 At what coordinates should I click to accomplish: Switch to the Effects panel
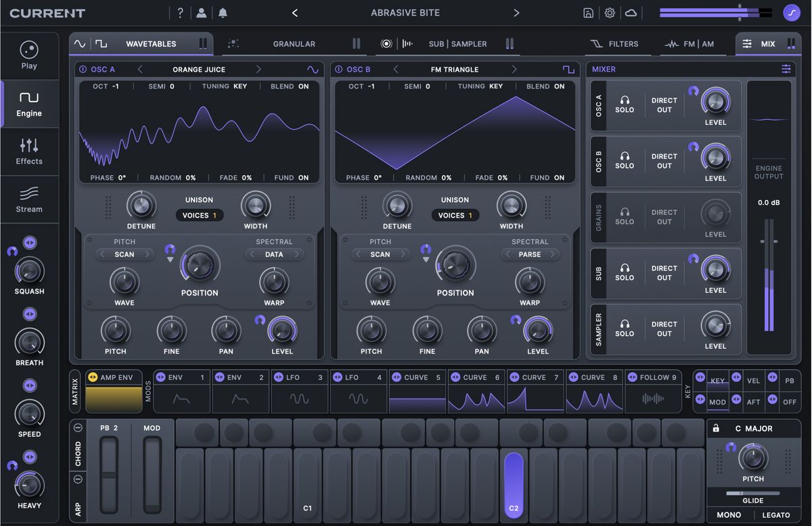(x=28, y=151)
